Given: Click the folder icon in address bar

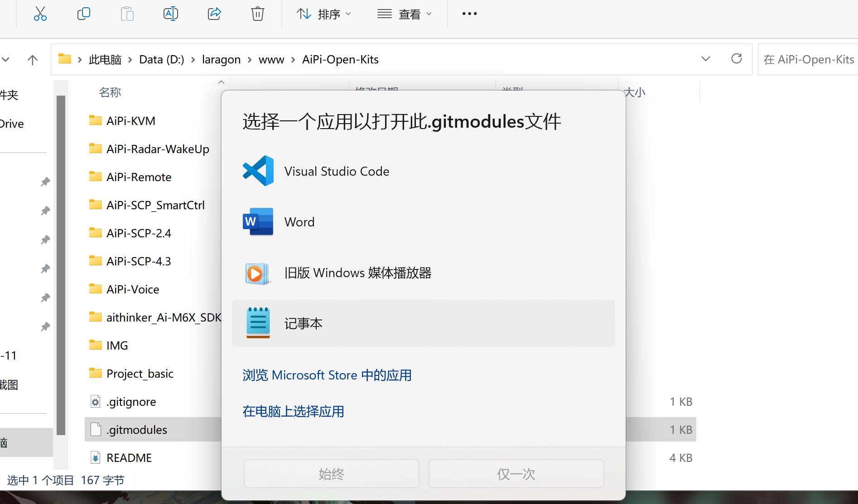Looking at the screenshot, I should pos(65,59).
